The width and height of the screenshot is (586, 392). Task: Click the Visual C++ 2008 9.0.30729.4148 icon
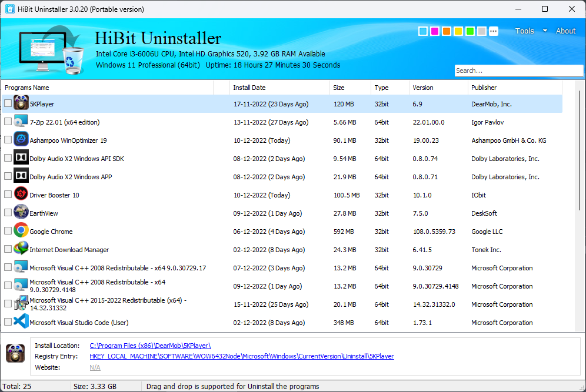pos(21,285)
